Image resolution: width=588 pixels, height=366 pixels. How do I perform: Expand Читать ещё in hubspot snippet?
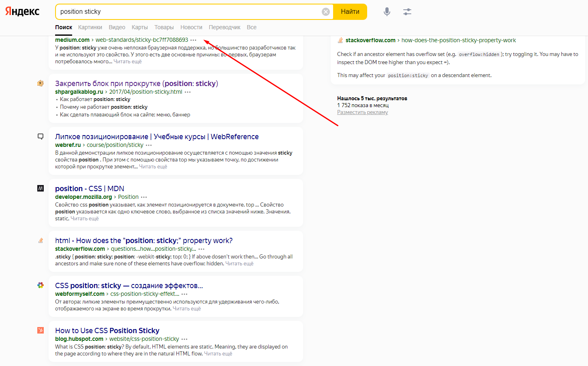(x=218, y=354)
